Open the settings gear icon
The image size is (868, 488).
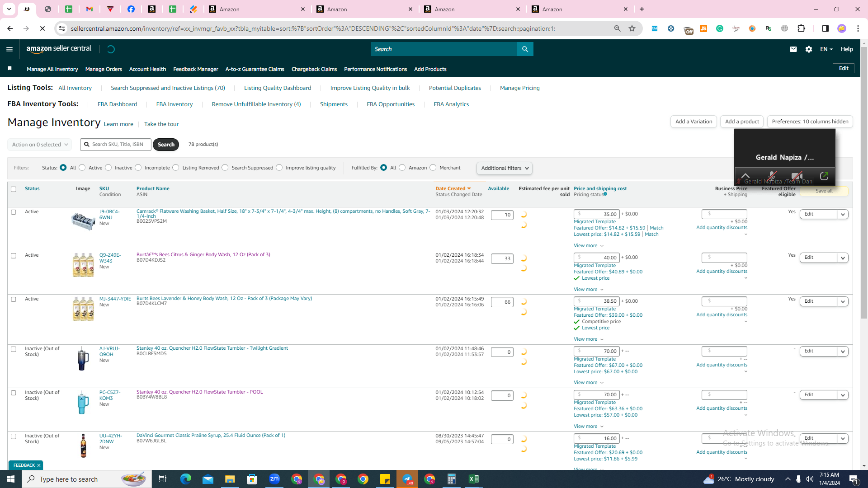tap(809, 49)
